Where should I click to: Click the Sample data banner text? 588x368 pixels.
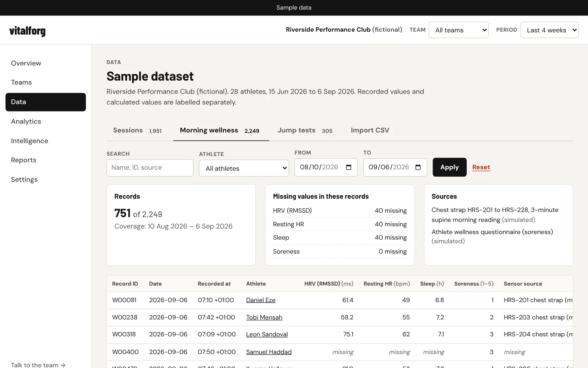pos(294,8)
